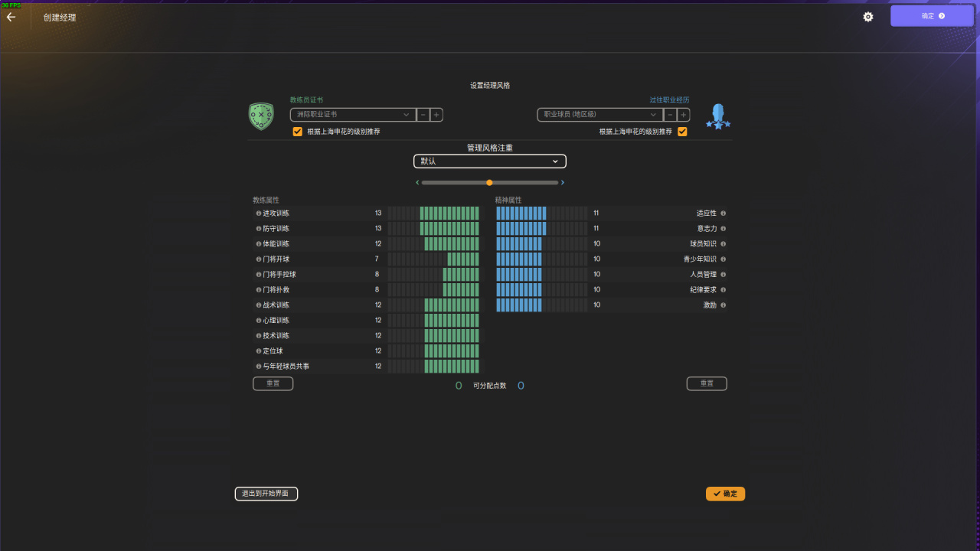
Task: Show info for 球员知识 attribute
Action: [723, 244]
